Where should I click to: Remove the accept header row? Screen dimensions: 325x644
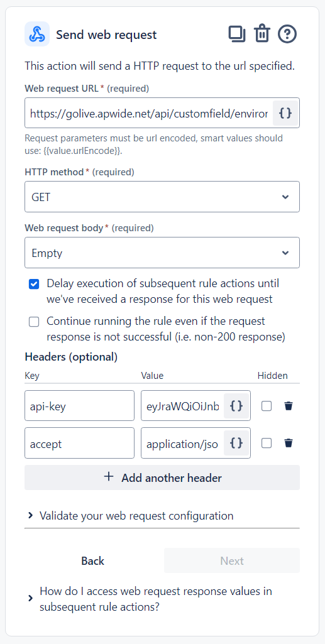coord(289,443)
